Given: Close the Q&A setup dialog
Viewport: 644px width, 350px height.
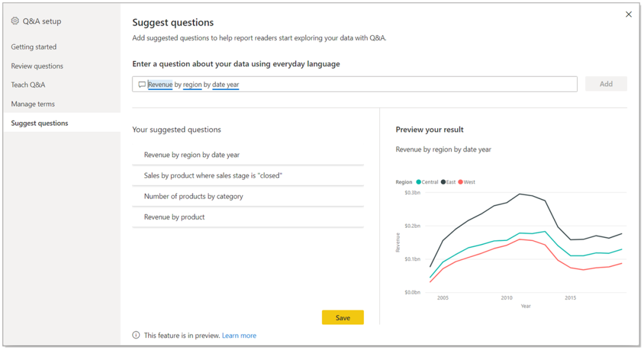Looking at the screenshot, I should (x=628, y=14).
